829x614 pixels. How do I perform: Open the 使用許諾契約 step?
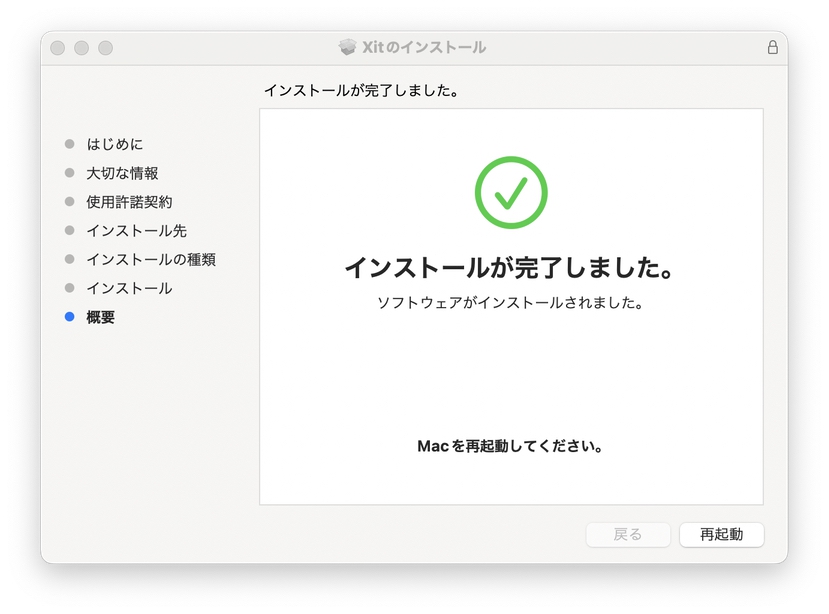[x=129, y=201]
